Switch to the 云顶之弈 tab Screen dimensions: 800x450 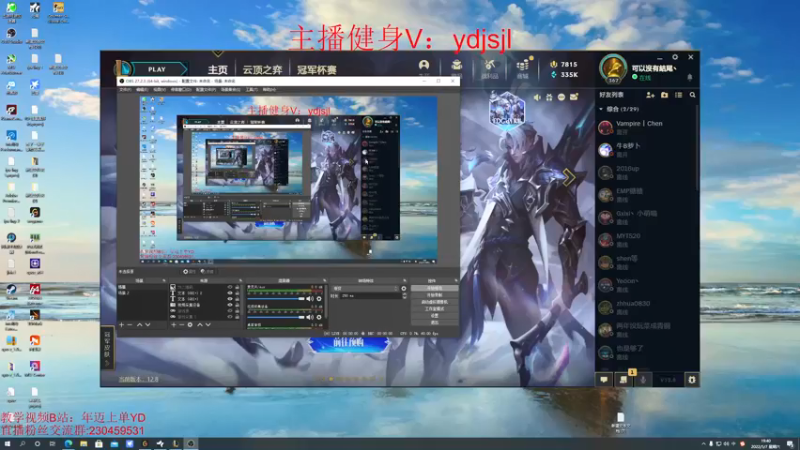262,69
